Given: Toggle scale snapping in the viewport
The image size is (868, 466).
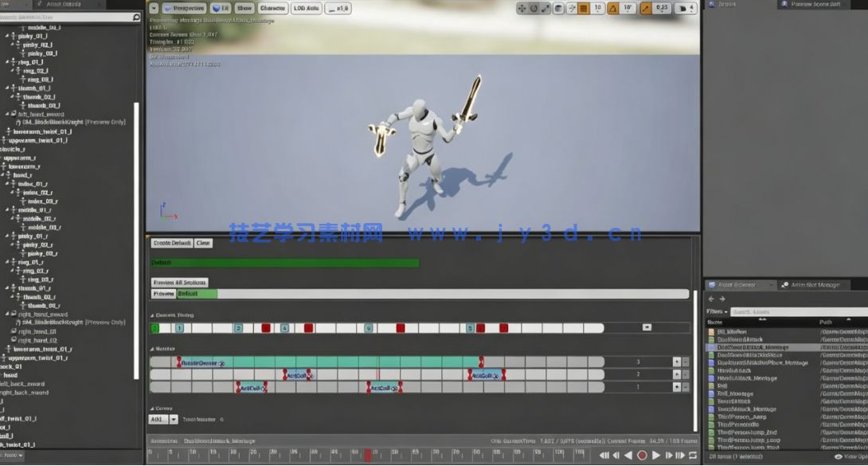Looking at the screenshot, I should click(646, 9).
